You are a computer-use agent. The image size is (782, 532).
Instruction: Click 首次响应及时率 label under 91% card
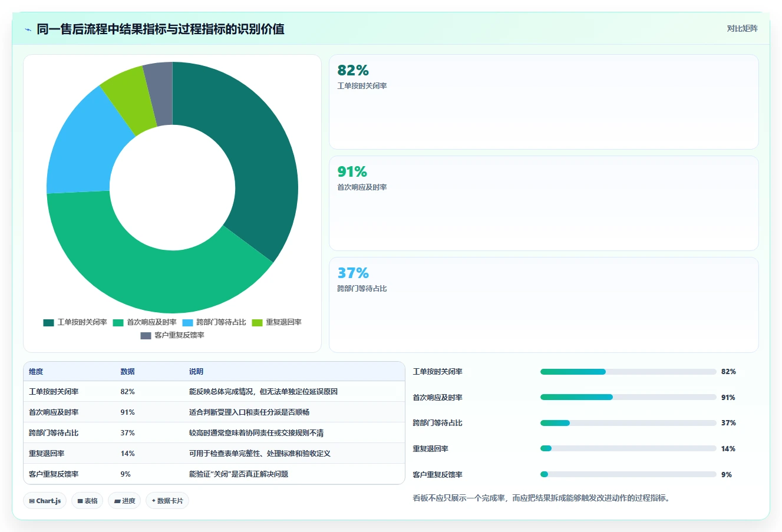pyautogui.click(x=362, y=187)
